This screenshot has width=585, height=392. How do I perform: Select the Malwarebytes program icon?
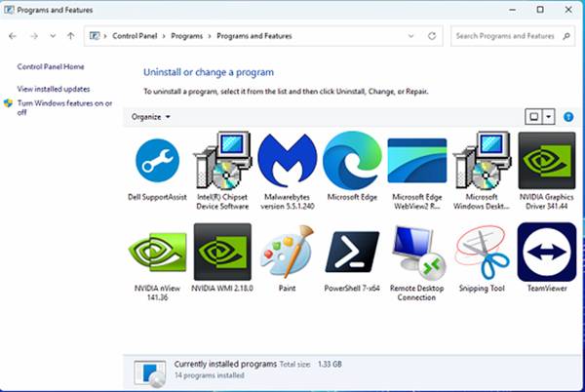pyautogui.click(x=287, y=161)
